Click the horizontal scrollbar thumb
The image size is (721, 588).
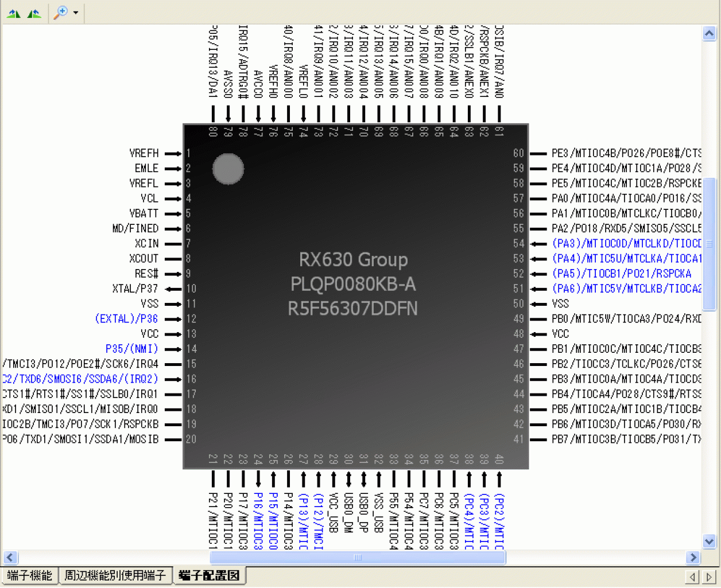[x=357, y=558]
